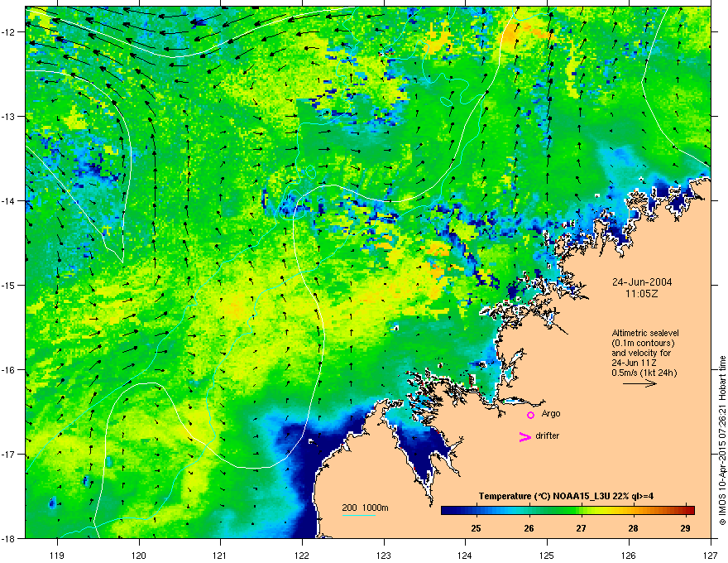Click the 11:05Z time label
Viewport: 728px width, 563px height.
coord(642,294)
